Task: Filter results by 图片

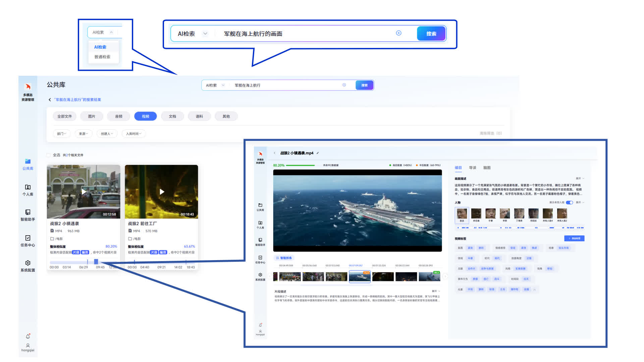Action: (92, 116)
